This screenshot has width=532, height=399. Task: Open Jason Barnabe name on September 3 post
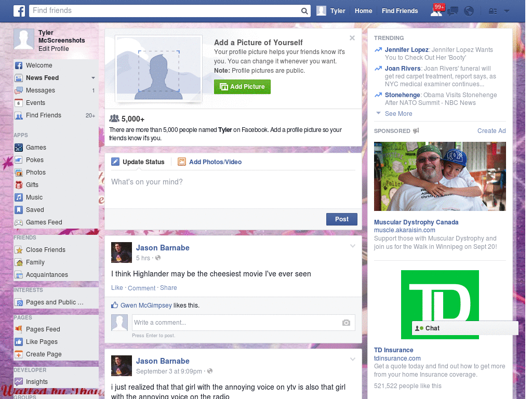click(163, 361)
